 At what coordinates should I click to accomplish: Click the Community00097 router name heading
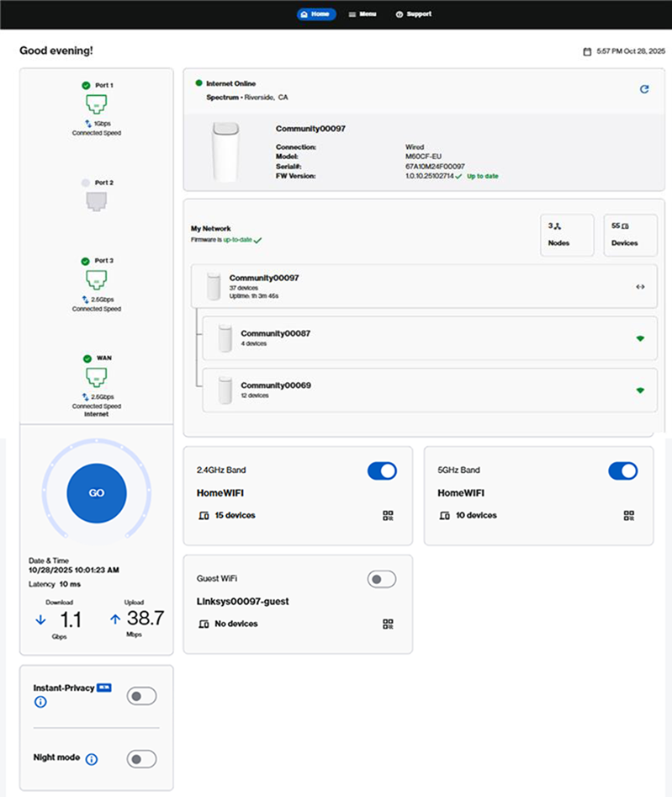tap(310, 129)
